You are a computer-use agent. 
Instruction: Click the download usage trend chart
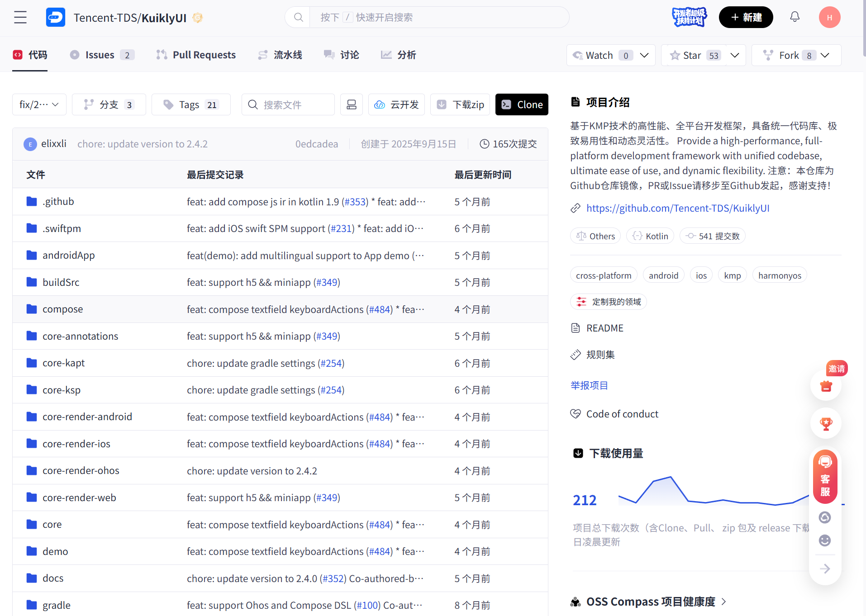pyautogui.click(x=714, y=491)
